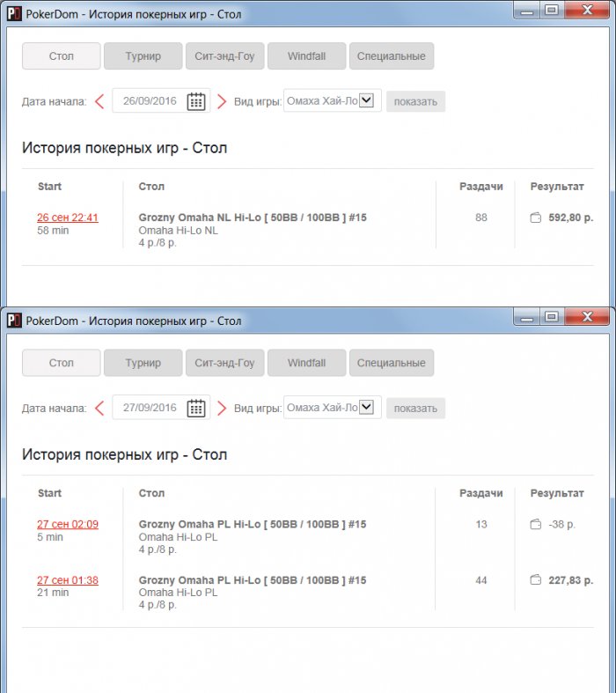Go to previous date in bottom window
616x693 pixels.
[99, 408]
